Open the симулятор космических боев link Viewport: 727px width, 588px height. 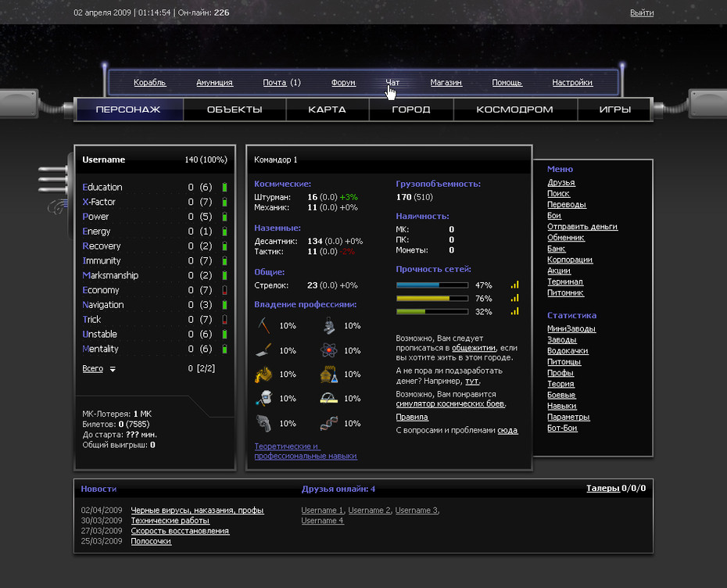point(449,404)
